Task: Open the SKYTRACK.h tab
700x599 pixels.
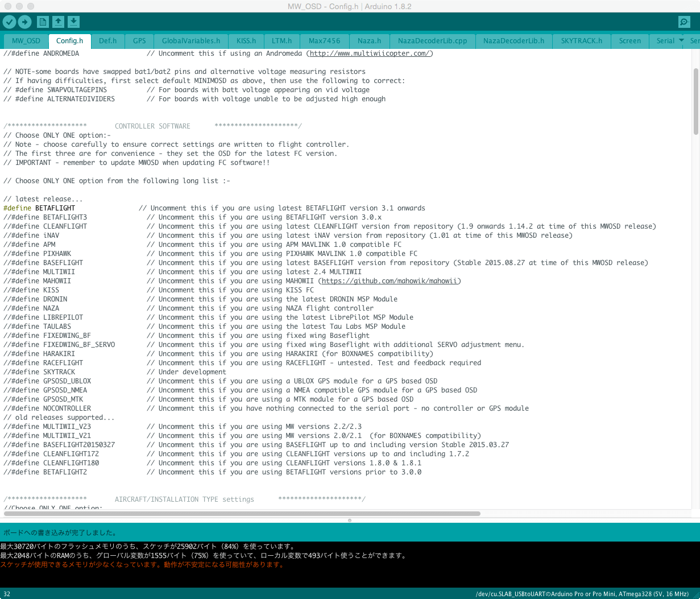Action: [x=582, y=41]
